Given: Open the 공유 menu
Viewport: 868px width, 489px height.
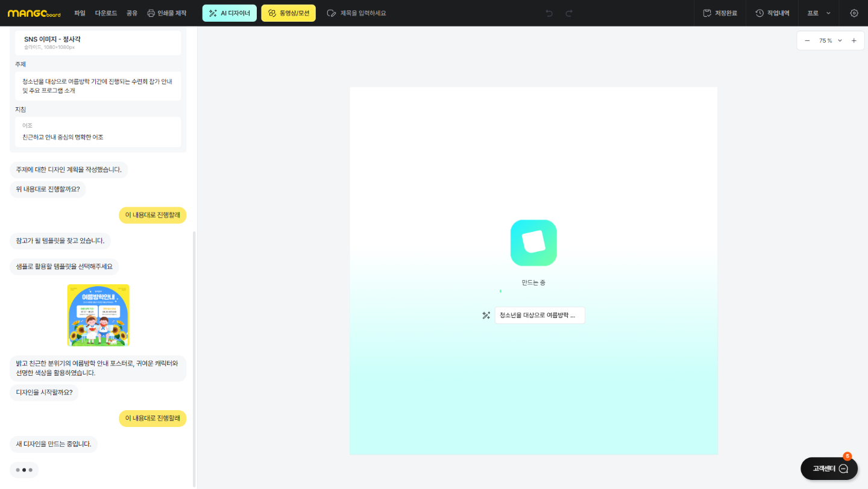Looking at the screenshot, I should (x=132, y=13).
